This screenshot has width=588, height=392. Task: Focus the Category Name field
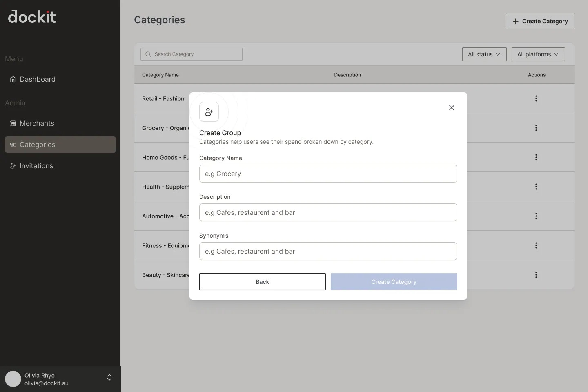point(328,174)
